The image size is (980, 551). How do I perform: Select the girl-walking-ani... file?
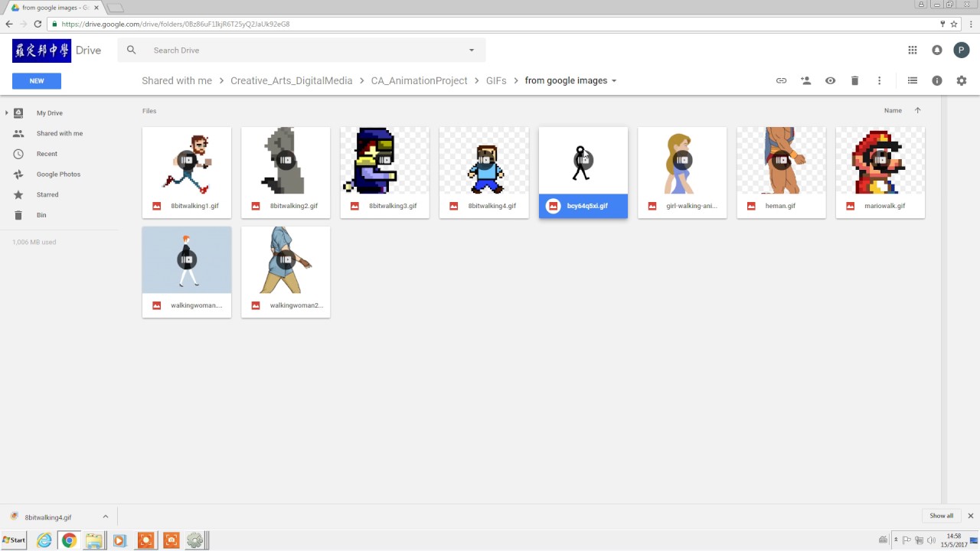(682, 173)
